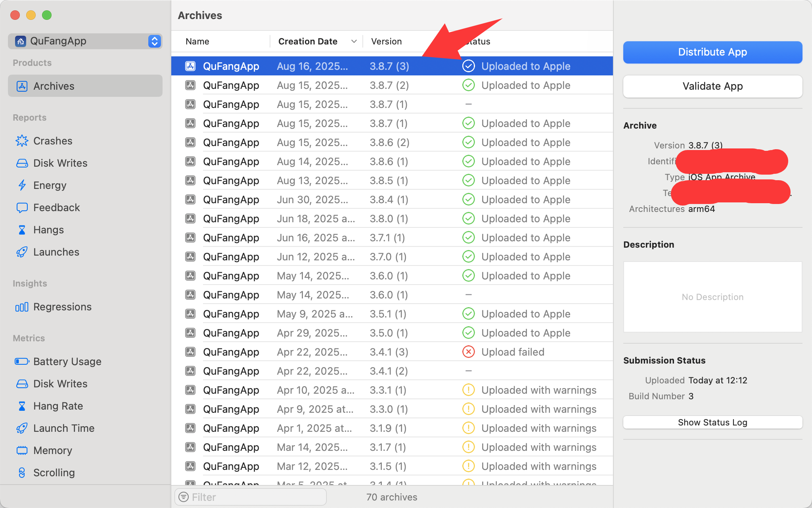
Task: Toggle Creation Date sort order chevron
Action: (x=354, y=41)
